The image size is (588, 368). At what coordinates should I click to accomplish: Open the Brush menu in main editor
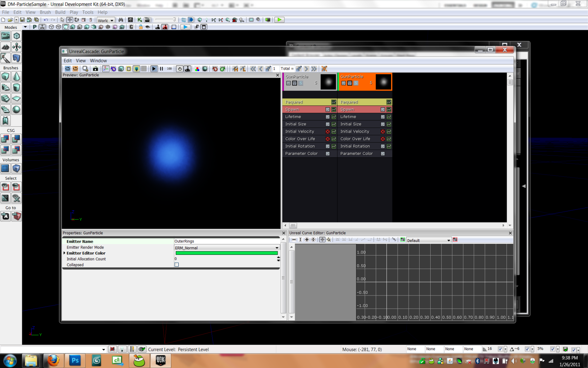click(x=45, y=12)
